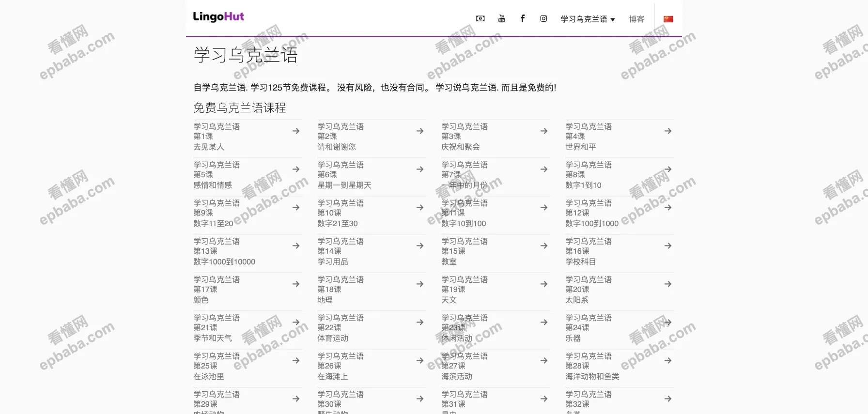The height and width of the screenshot is (414, 868).
Task: Click the Chinese flag language icon
Action: (x=668, y=19)
